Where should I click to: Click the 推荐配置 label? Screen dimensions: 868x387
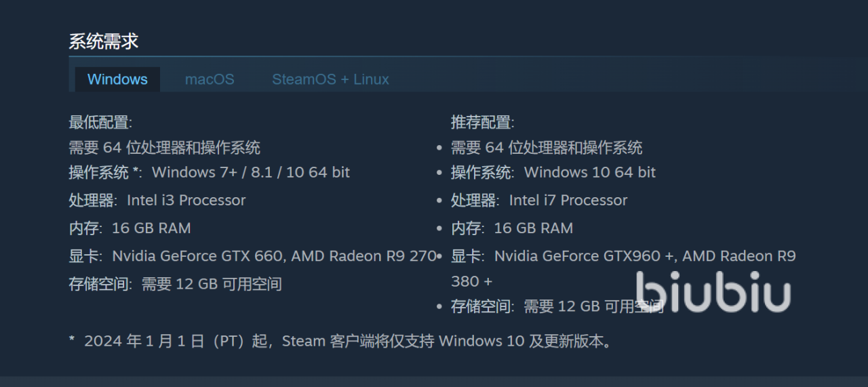point(483,123)
